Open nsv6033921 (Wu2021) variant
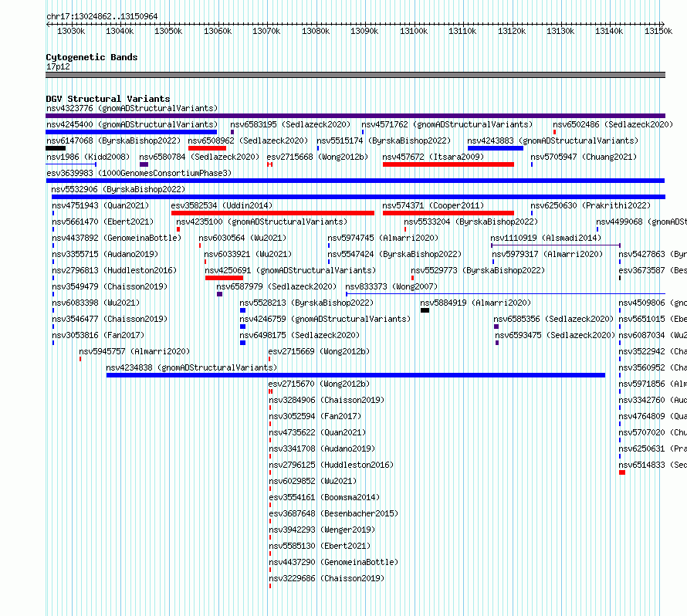Image resolution: width=687 pixels, height=616 pixels. coord(248,254)
